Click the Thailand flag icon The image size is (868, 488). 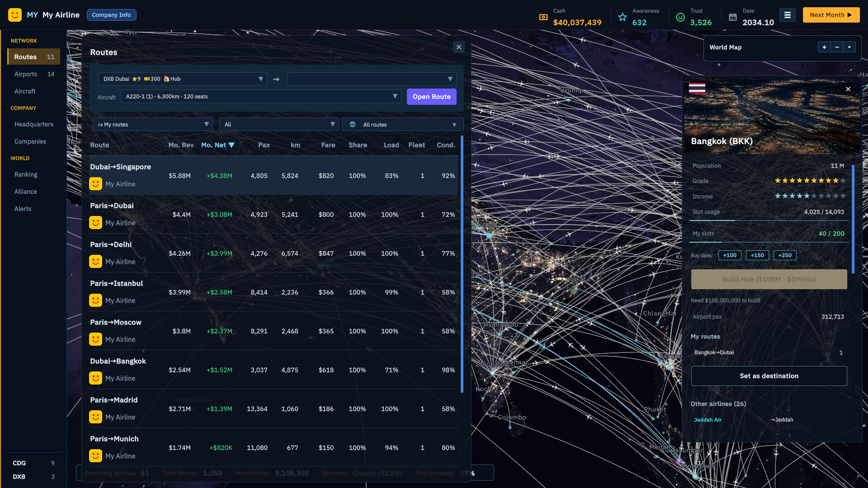[x=697, y=88]
